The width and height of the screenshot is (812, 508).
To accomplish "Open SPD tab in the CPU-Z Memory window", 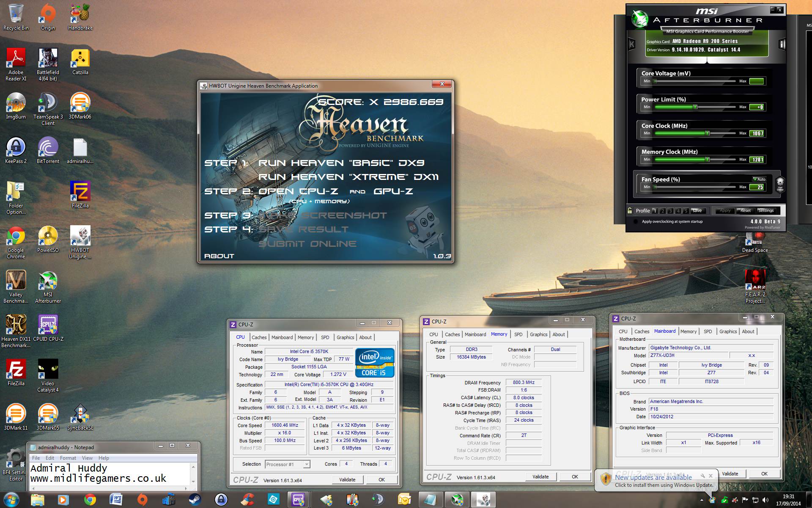I will (x=518, y=334).
